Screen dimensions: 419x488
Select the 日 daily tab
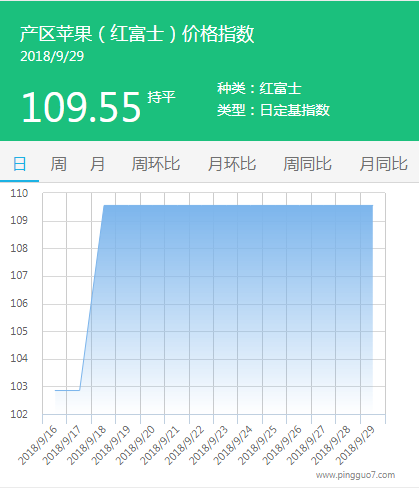pyautogui.click(x=19, y=164)
